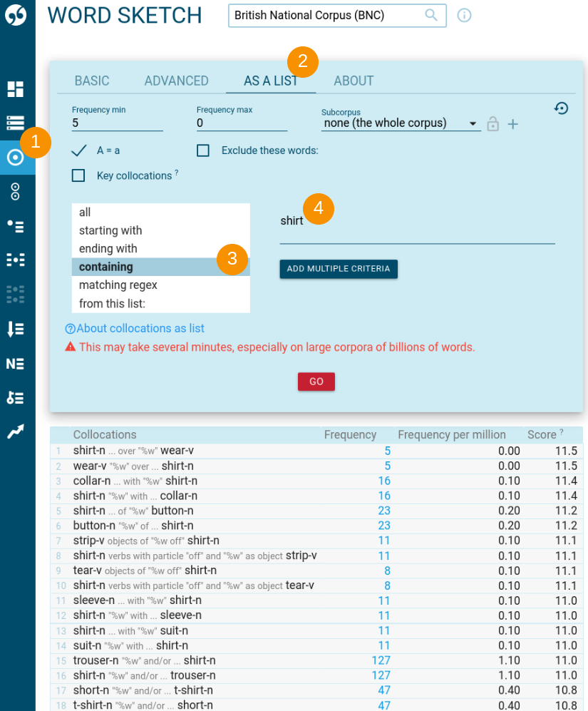Image resolution: width=588 pixels, height=711 pixels.
Task: Open the Concordance tool icon
Action: click(x=16, y=260)
